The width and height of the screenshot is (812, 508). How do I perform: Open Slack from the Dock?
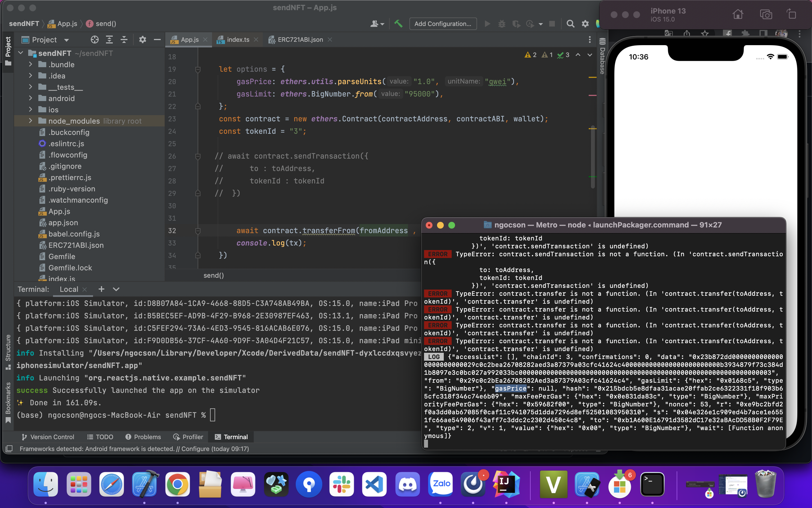(x=342, y=484)
